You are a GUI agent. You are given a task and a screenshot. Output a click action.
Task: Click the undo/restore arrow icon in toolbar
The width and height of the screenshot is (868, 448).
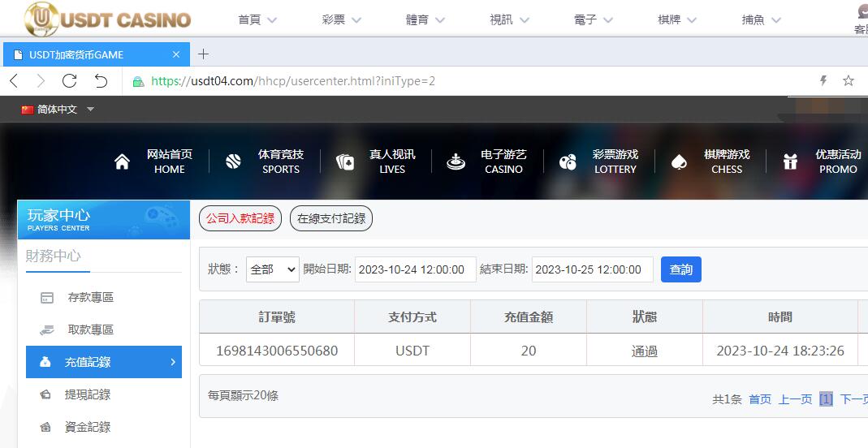[101, 81]
